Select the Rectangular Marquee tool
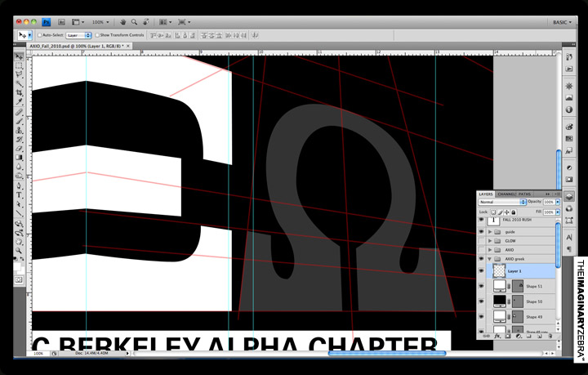The height and width of the screenshot is (375, 588). click(19, 65)
